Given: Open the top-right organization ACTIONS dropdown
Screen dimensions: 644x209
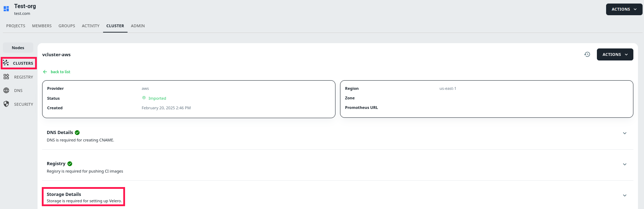Looking at the screenshot, I should pos(624,9).
